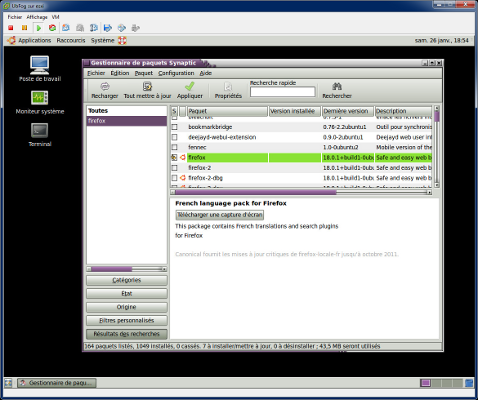
Task: Click the Ubuntu logo in top panel
Action: pyautogui.click(x=12, y=40)
